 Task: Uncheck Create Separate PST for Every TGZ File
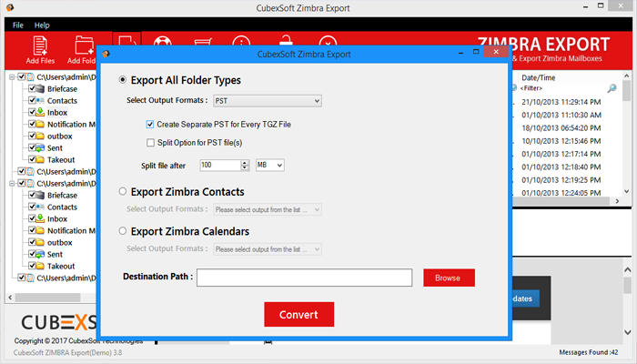click(x=150, y=125)
